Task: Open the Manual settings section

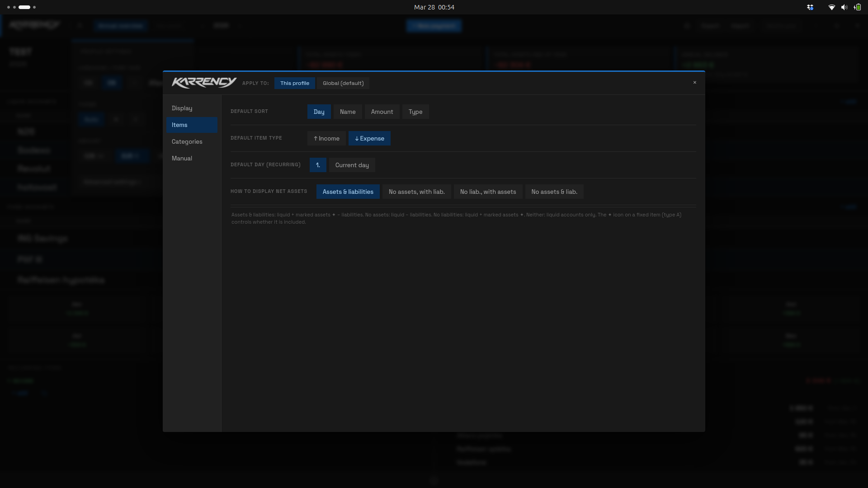Action: pos(182,159)
